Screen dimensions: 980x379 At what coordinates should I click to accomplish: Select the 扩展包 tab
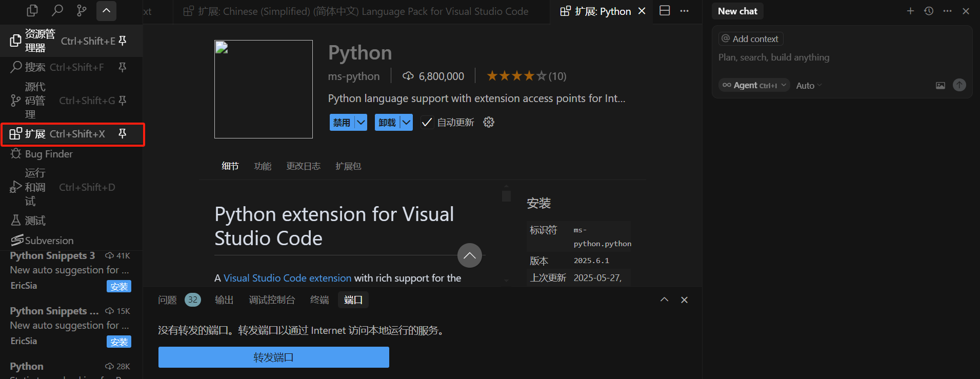[349, 166]
